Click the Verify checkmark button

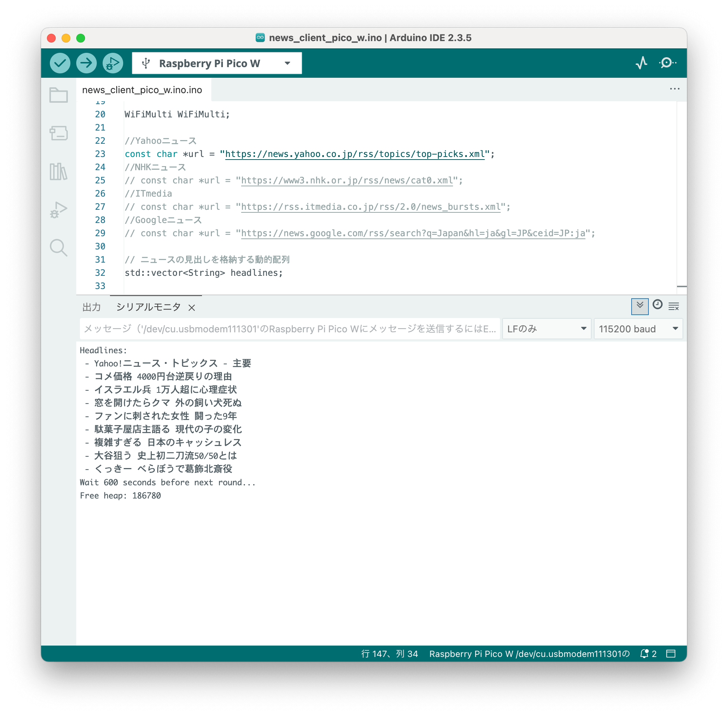tap(60, 63)
